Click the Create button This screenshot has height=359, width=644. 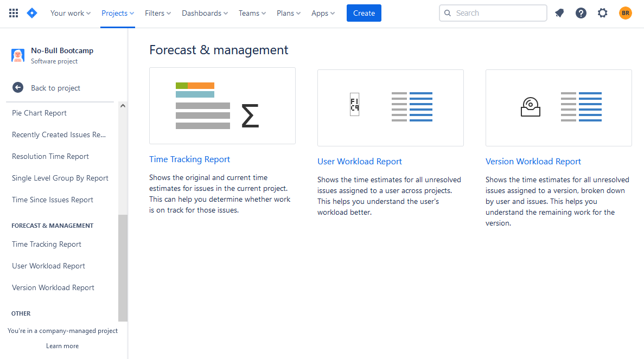(x=364, y=12)
